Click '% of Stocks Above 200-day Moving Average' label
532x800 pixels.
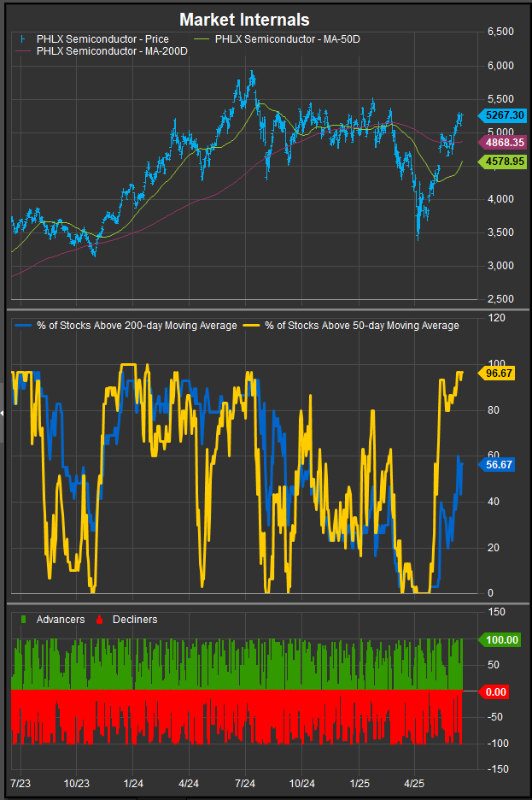tap(137, 326)
